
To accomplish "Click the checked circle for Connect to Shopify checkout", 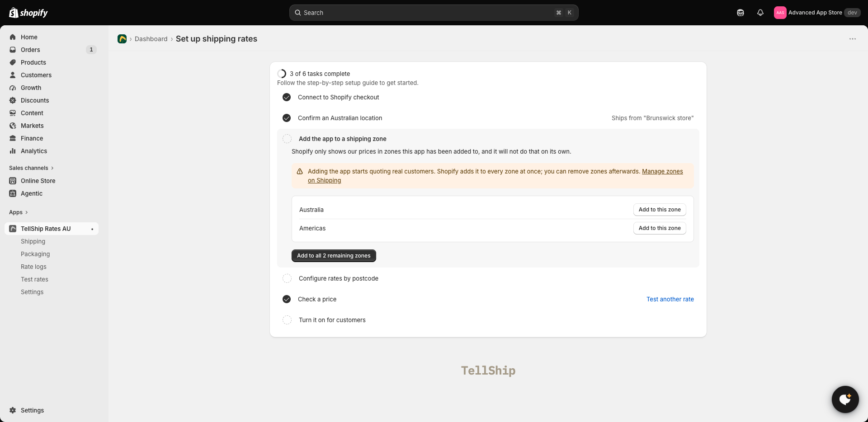I will (287, 97).
